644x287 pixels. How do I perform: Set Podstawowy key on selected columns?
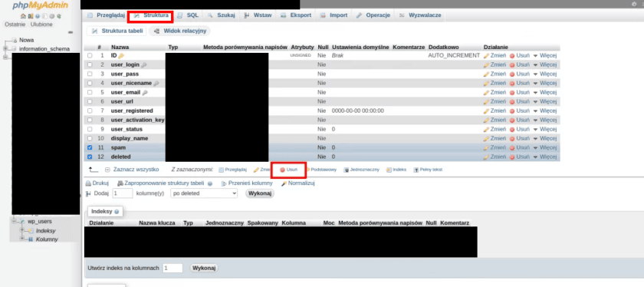[321, 170]
